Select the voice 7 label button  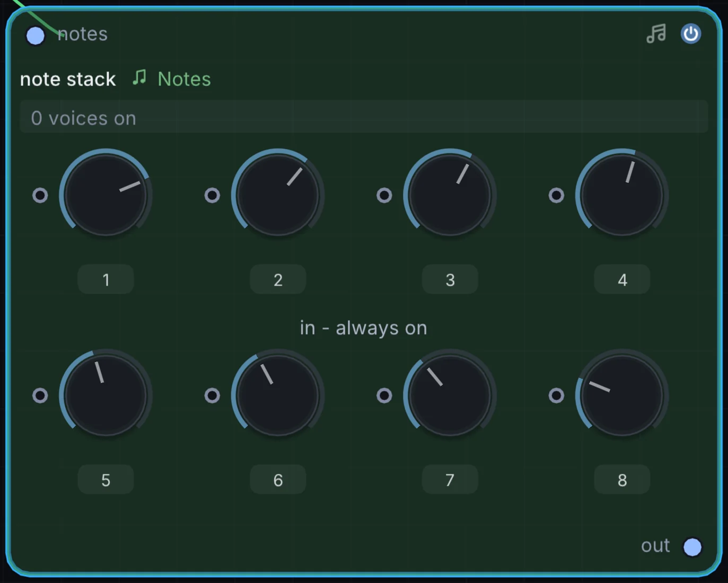click(x=450, y=480)
